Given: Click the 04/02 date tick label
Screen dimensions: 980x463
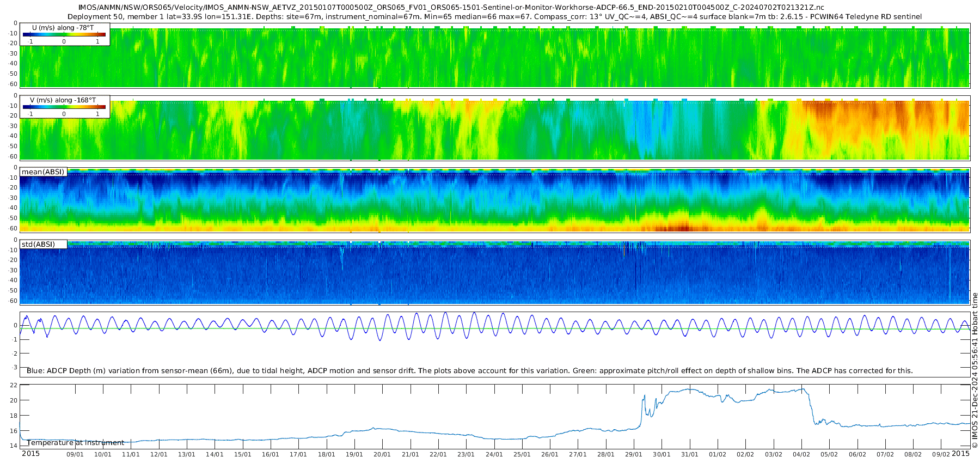Looking at the screenshot, I should (x=801, y=455).
